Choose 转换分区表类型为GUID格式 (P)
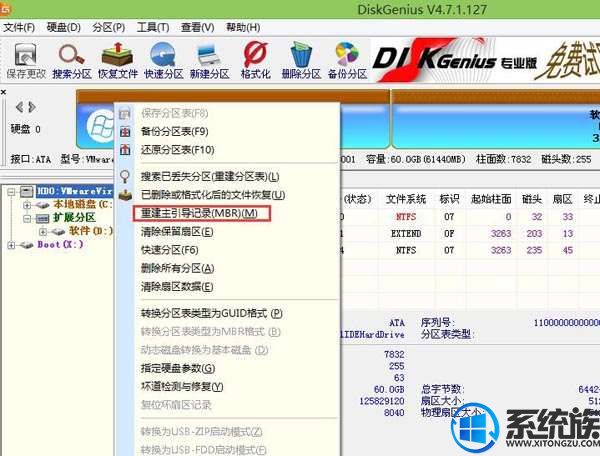Screen dimensions: 600x456 click(x=212, y=314)
